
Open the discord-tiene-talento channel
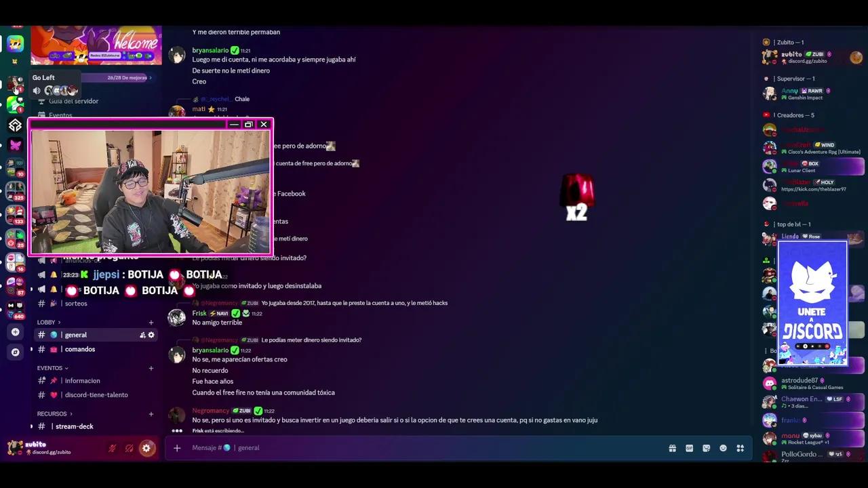[95, 395]
